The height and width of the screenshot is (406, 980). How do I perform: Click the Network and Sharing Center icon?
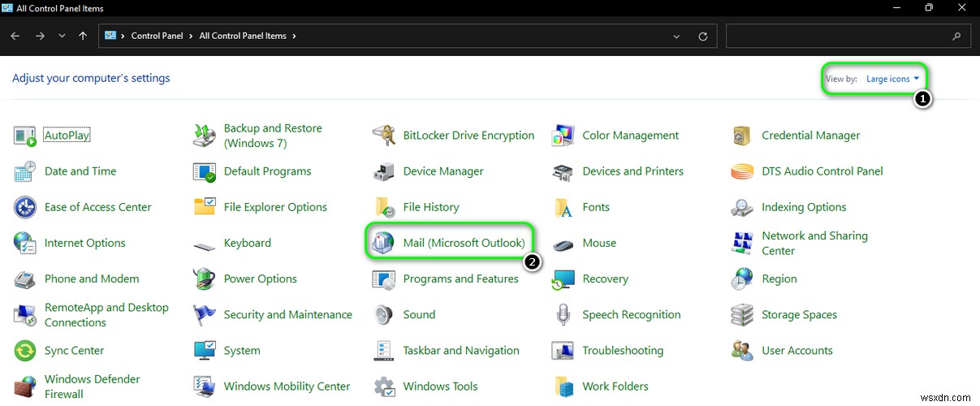[743, 243]
